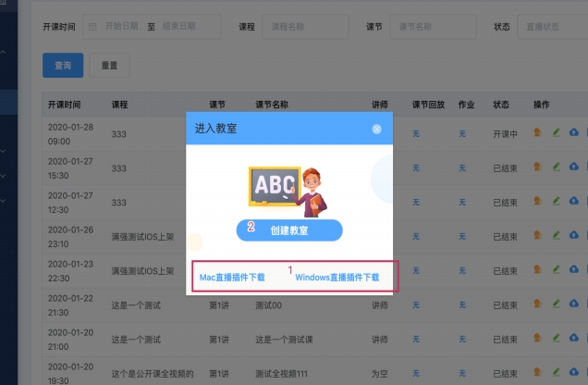This screenshot has width=588, height=385.
Task: Open Windows直播插件下载 link
Action: click(337, 277)
